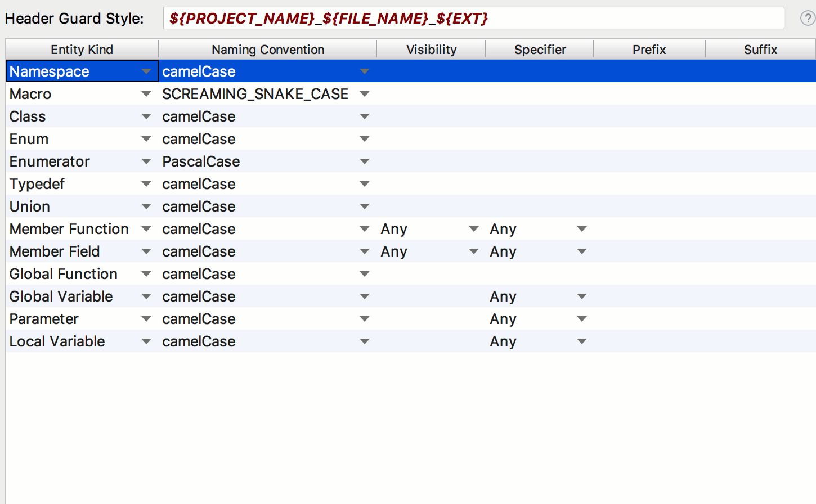Click the Prefix column header
The width and height of the screenshot is (816, 504).
coord(649,49)
